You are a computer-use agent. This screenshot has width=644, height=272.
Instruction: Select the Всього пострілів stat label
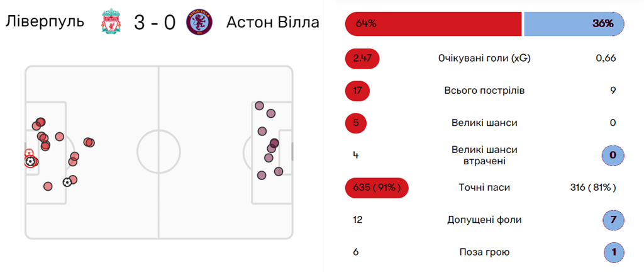(x=484, y=91)
